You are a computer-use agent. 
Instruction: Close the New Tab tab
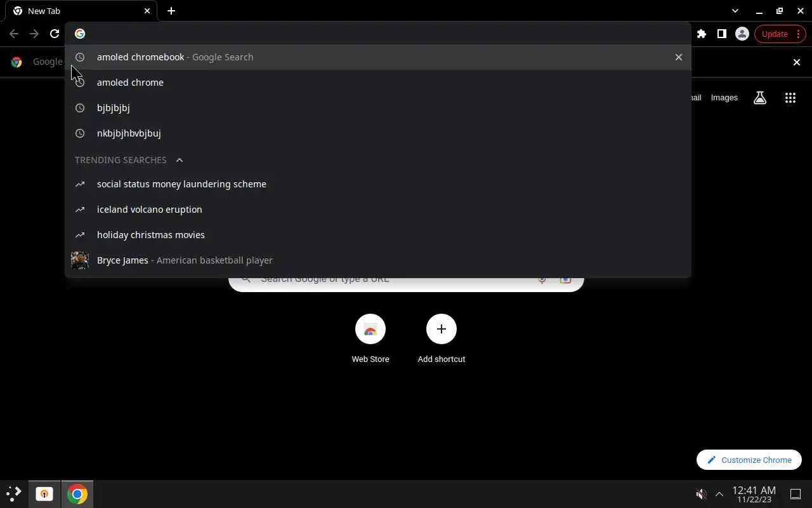(147, 11)
